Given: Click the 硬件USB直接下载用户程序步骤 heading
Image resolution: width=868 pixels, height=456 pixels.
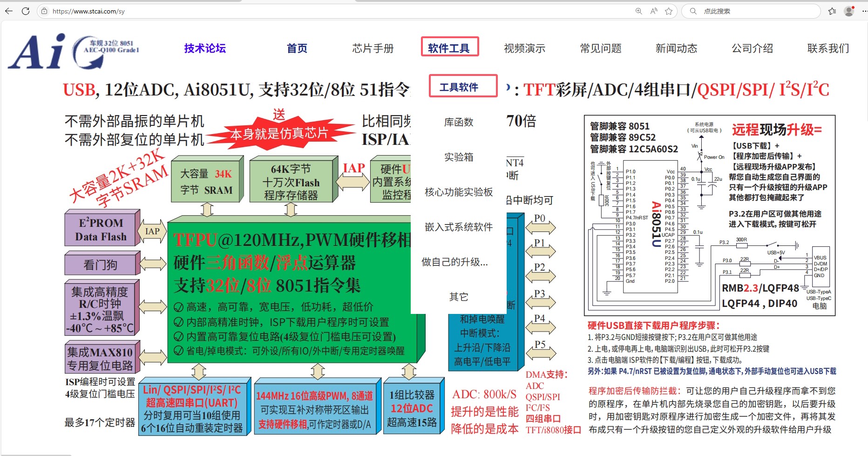Looking at the screenshot, I should (x=654, y=326).
